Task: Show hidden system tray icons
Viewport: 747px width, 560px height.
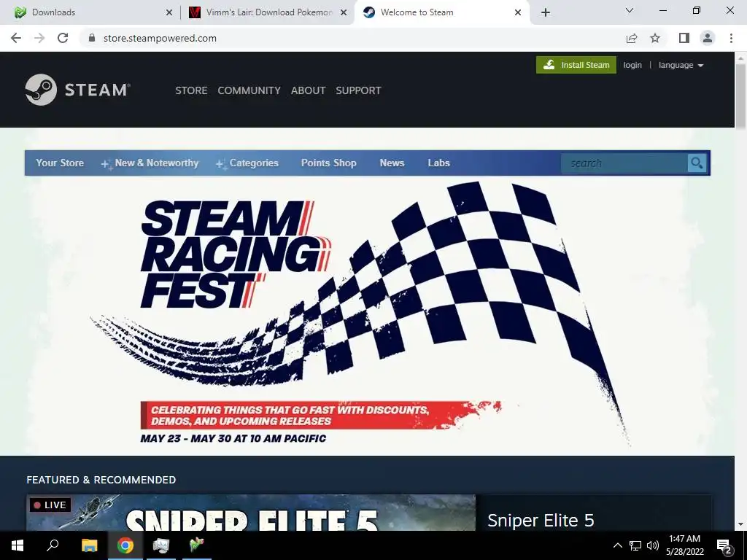Action: click(x=617, y=545)
